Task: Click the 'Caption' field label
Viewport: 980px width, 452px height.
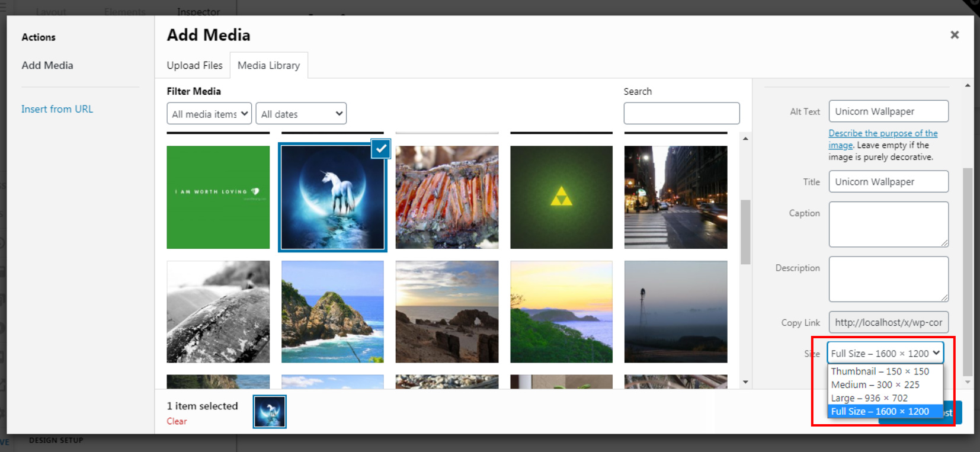Action: pos(804,213)
